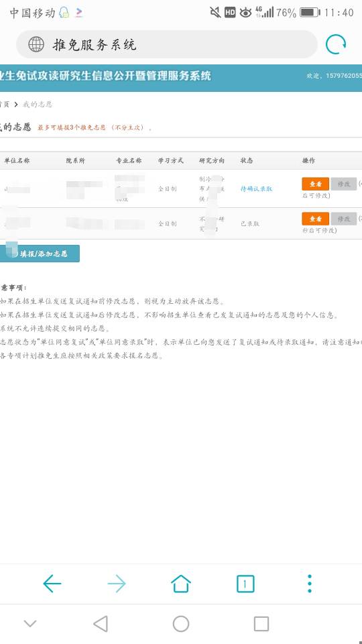The width and height of the screenshot is (362, 644).
Task: Tap the 推免服务系统 address bar
Action: click(x=167, y=44)
